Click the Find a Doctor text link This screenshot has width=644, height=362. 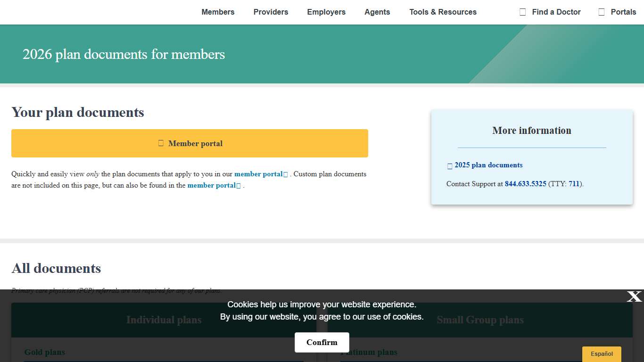[556, 12]
